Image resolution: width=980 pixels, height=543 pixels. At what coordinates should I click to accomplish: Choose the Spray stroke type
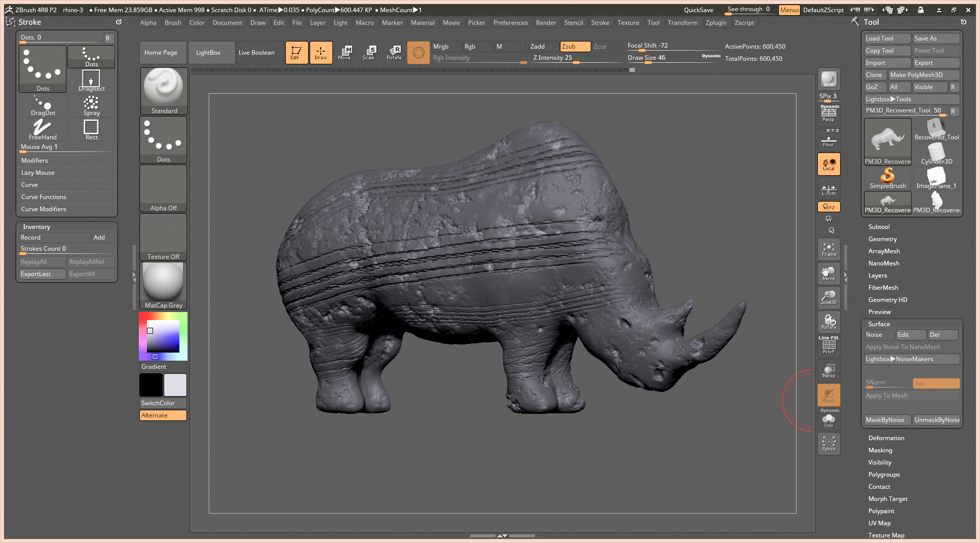[x=91, y=105]
